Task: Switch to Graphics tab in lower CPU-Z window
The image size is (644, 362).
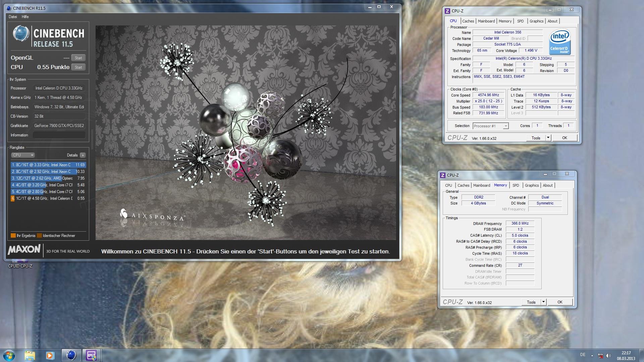Action: coord(532,185)
